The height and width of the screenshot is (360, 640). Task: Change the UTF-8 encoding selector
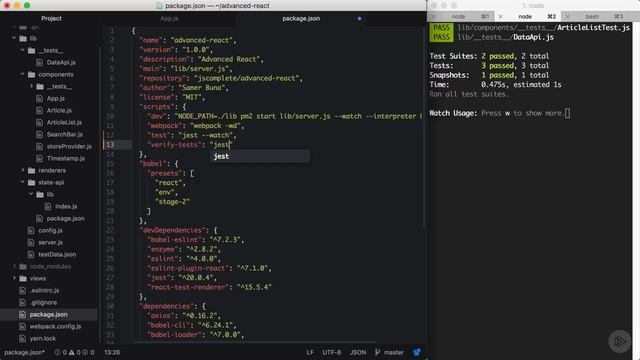[x=331, y=352]
